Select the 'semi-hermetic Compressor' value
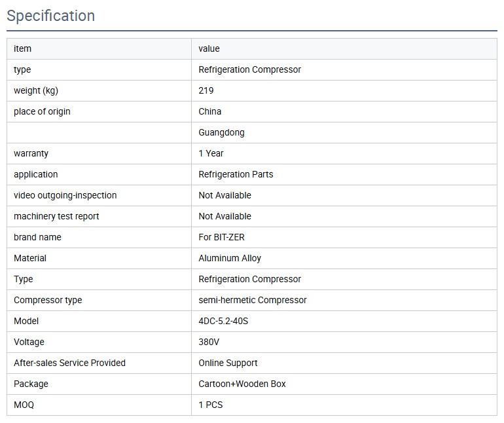 pos(253,300)
